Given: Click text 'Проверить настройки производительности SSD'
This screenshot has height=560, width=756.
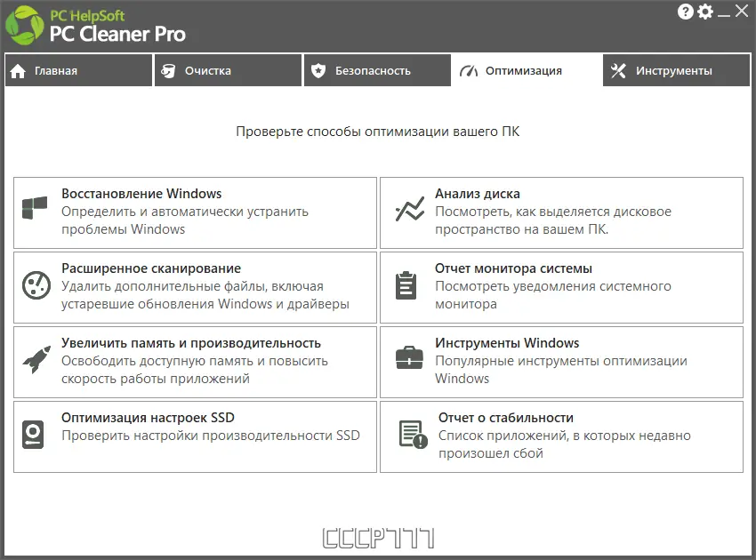Looking at the screenshot, I should coord(211,436).
